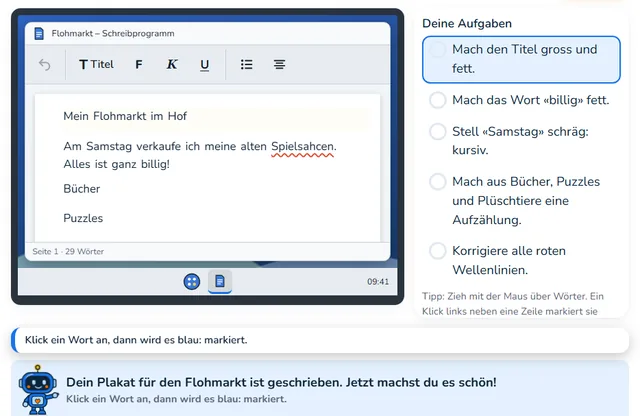640x416 pixels.
Task: Click the tip text starting 'Tipp: Zieh mit der Maus'
Action: tap(513, 304)
